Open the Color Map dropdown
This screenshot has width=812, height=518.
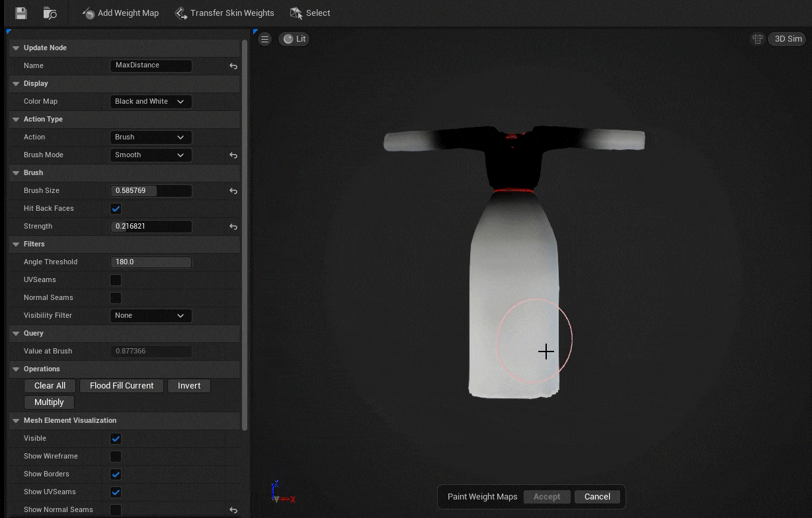click(x=151, y=102)
